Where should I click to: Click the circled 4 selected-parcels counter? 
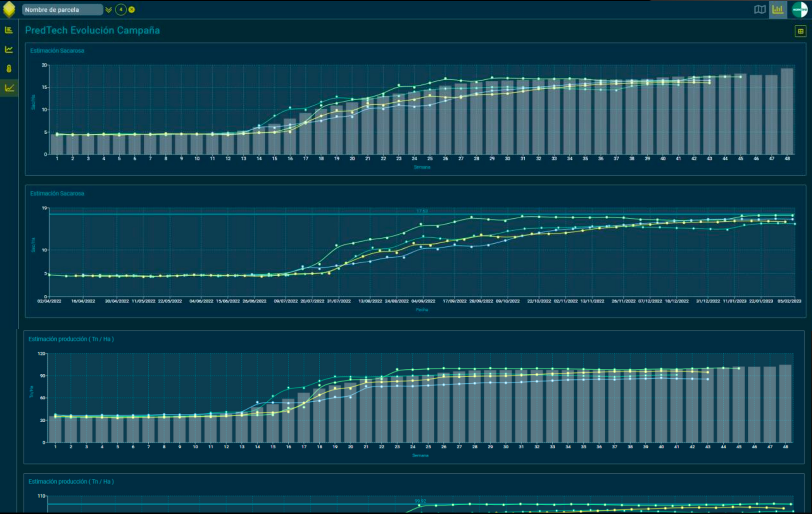click(121, 9)
